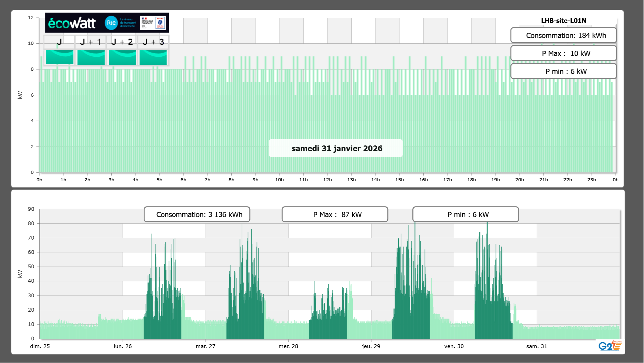Click the Consommation: 184 kWh box
Viewport: 644px width, 363px height.
click(563, 35)
